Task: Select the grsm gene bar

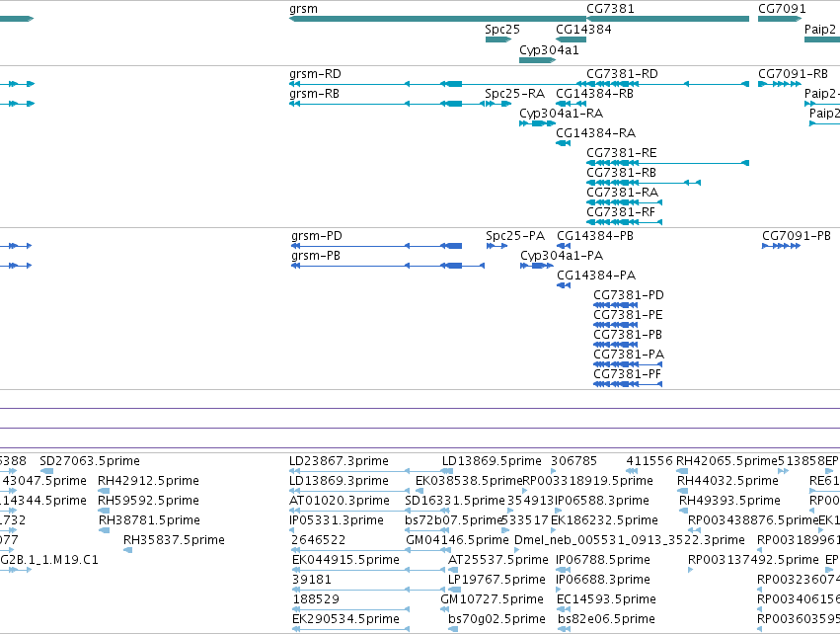Action: click(437, 19)
